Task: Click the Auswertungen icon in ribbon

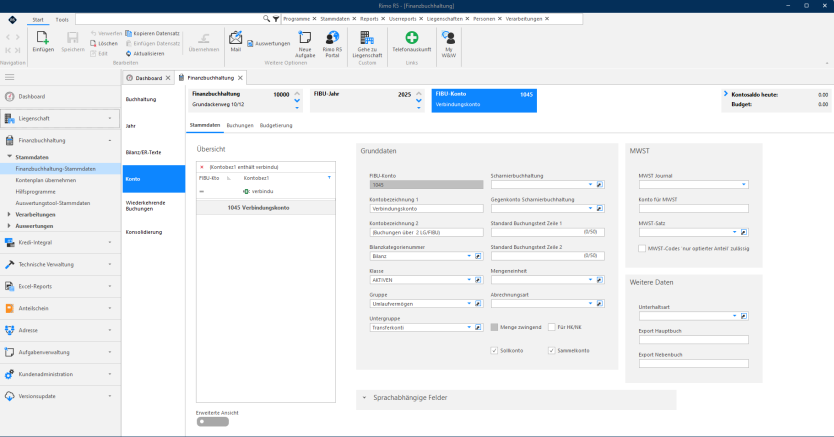Action: (251, 44)
